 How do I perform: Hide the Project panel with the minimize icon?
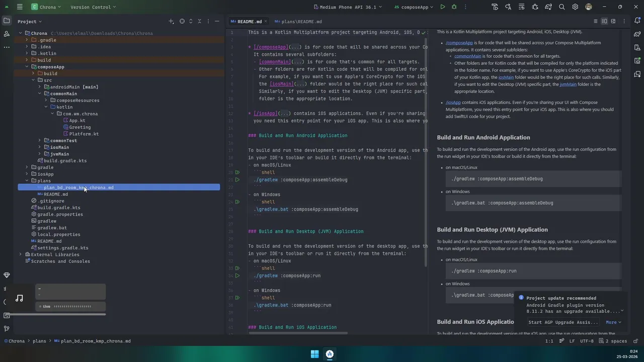217,22
